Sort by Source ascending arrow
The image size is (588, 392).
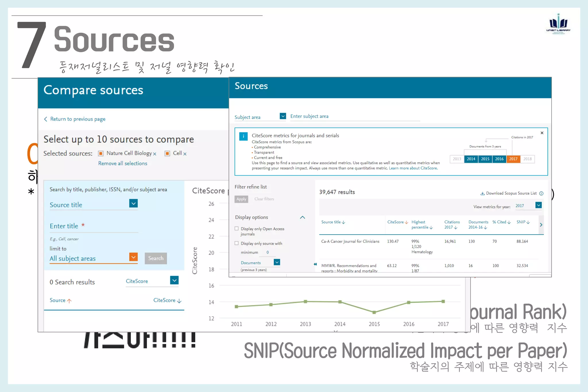(x=69, y=301)
